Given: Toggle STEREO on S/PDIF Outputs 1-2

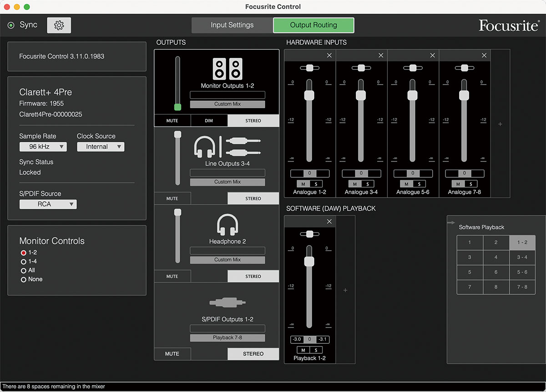Looking at the screenshot, I should click(x=253, y=354).
